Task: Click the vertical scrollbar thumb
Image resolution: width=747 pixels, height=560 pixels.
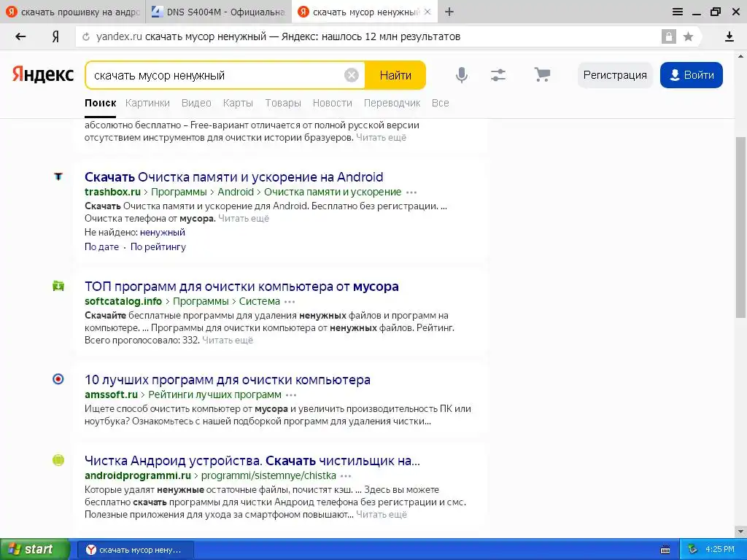Action: [741, 227]
